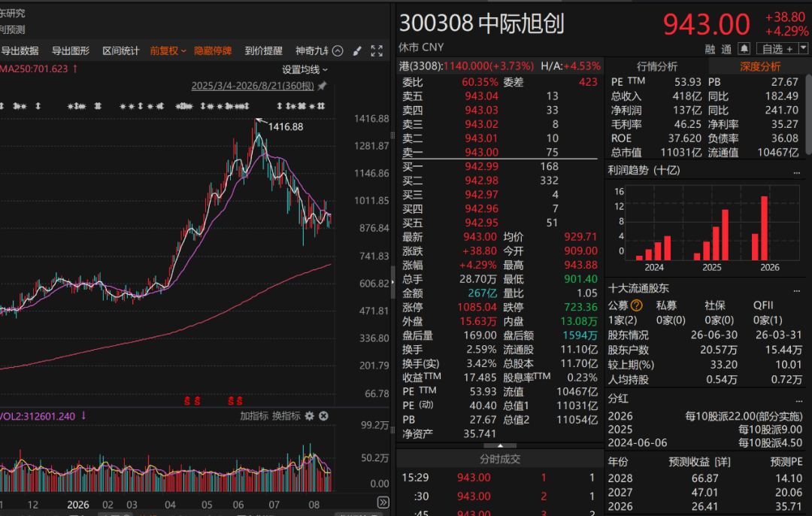Viewport: 812px width, 516px height.
Task: Click 换指标 to change indicator
Action: click(x=286, y=416)
